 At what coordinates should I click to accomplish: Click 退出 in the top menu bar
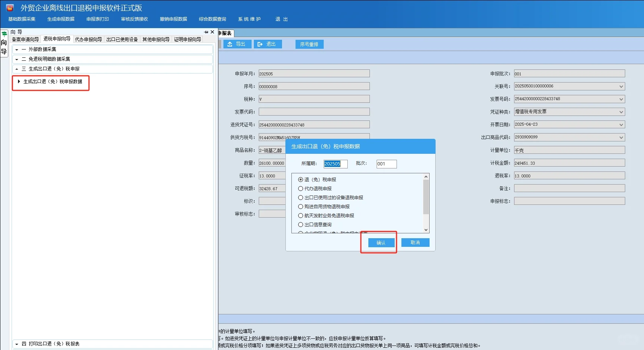pyautogui.click(x=282, y=19)
